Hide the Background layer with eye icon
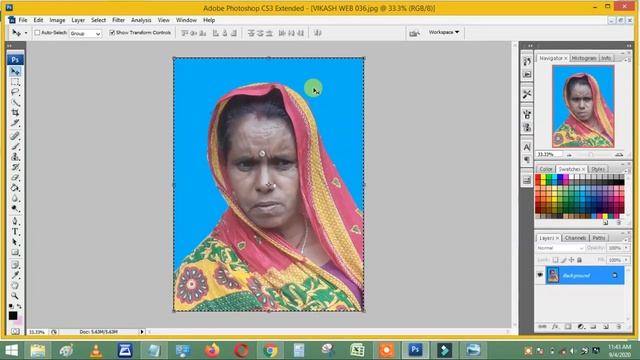 540,275
